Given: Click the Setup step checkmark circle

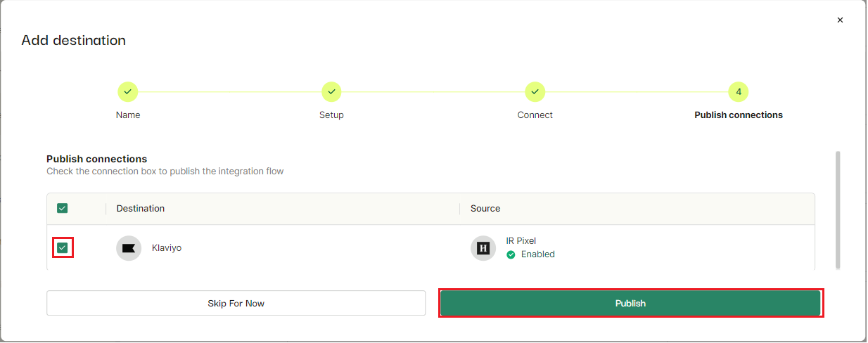Looking at the screenshot, I should (x=331, y=91).
